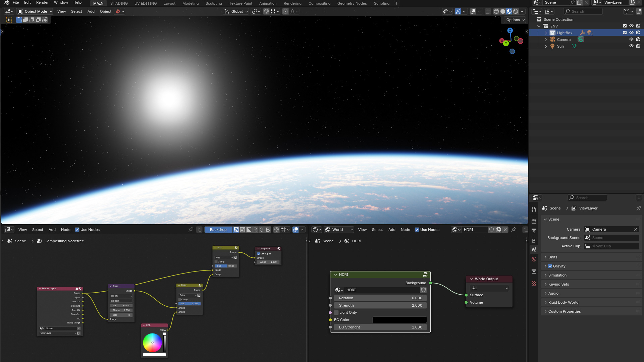Adjust the Rotation slider on HDRI node
The image size is (644, 362).
point(380,298)
